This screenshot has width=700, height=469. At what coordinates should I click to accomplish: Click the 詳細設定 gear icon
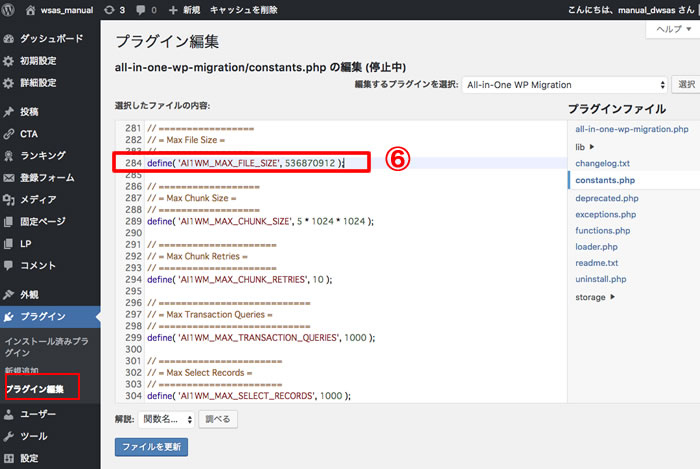point(8,83)
